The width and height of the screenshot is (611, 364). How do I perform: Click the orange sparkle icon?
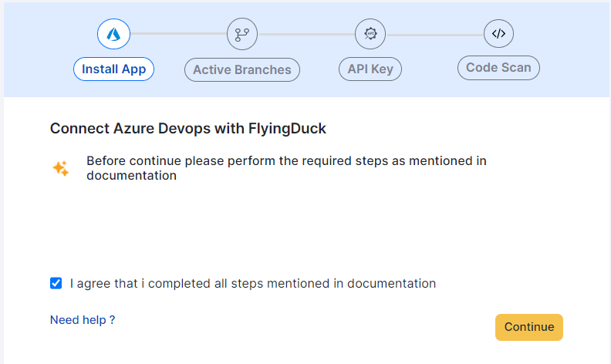click(60, 168)
